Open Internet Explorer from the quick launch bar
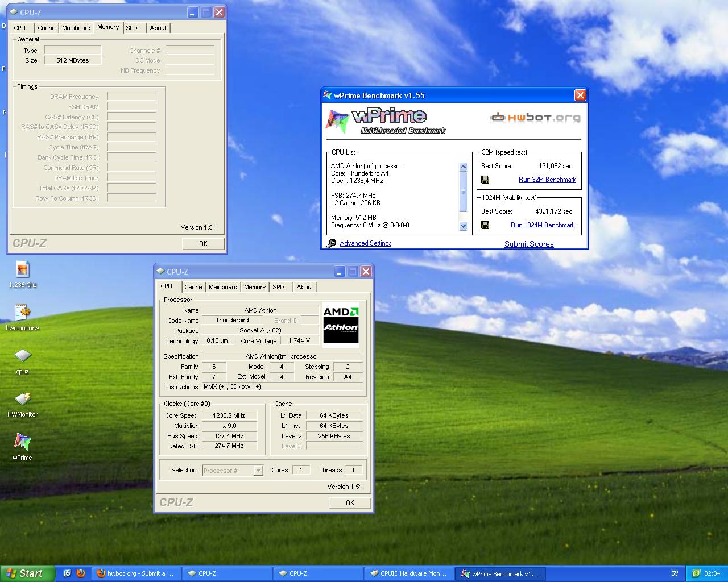The height and width of the screenshot is (582, 728). coord(67,573)
